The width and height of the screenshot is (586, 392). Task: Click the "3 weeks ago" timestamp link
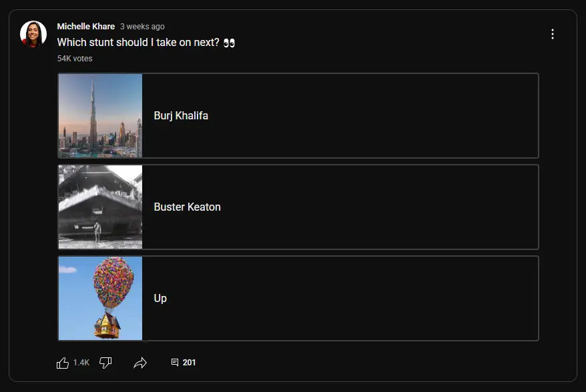[142, 27]
